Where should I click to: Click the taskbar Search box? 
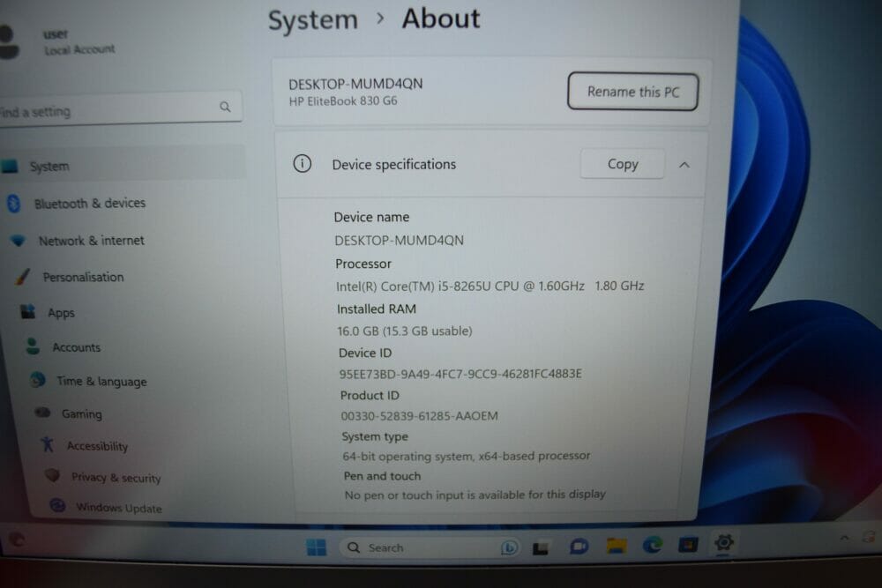click(428, 547)
